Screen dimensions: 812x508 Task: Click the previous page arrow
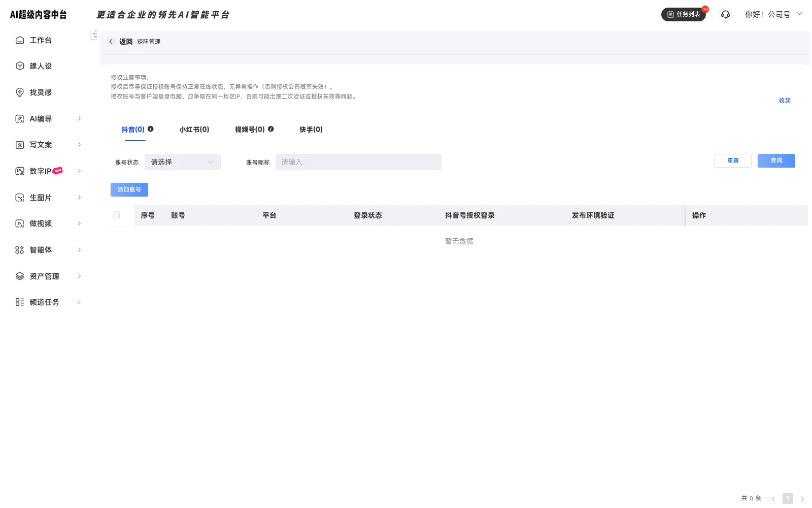coord(773,499)
